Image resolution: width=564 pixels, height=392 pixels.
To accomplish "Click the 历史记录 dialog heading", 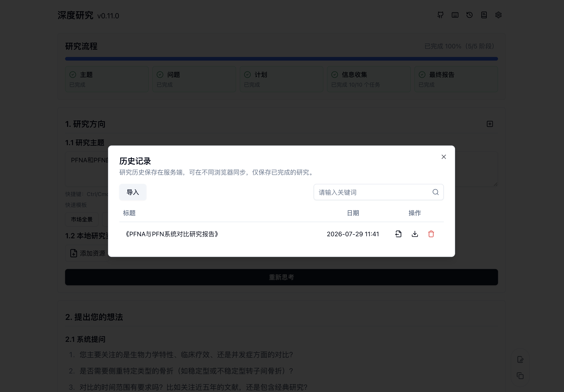I will pos(135,161).
